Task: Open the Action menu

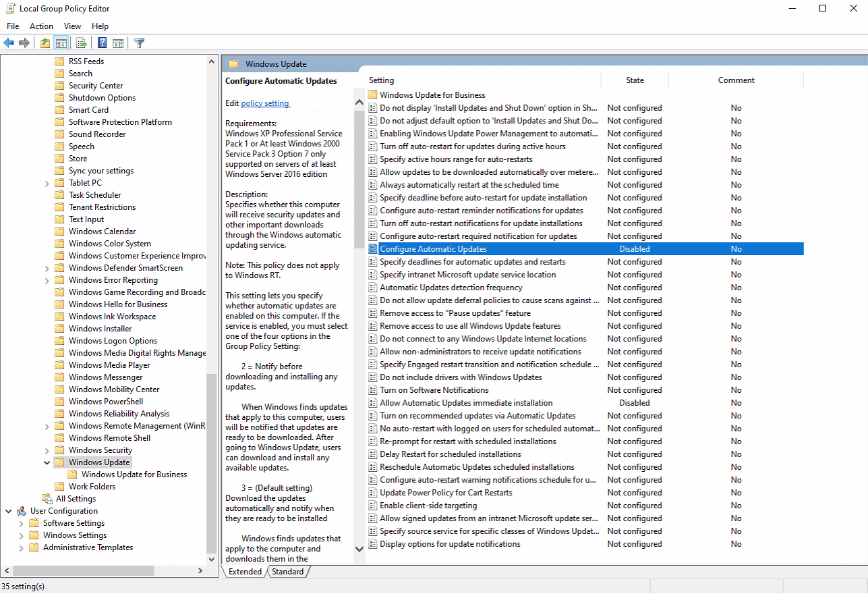Action: 41,26
